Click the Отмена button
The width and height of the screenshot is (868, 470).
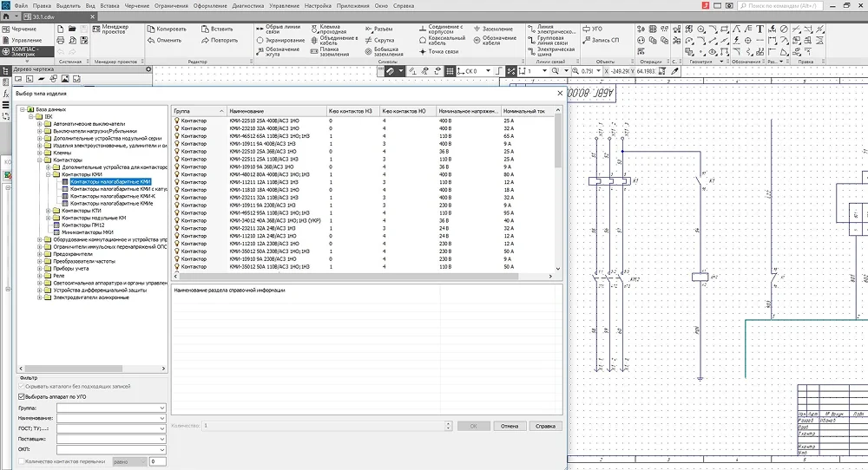coord(510,427)
